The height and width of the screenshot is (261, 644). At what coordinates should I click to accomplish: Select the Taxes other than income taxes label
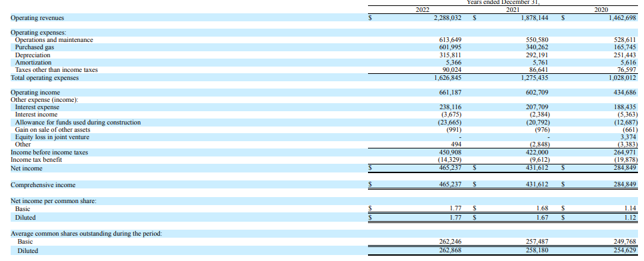(x=56, y=70)
